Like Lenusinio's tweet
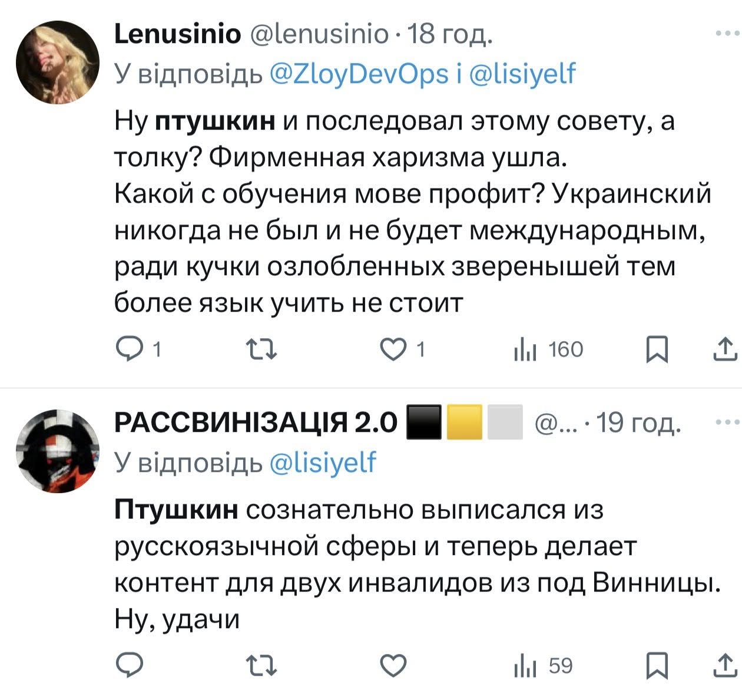 pyautogui.click(x=392, y=350)
